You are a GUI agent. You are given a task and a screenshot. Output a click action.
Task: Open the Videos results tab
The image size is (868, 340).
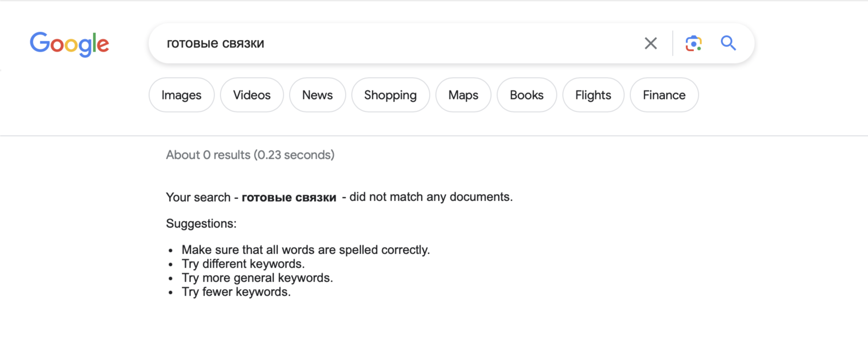tap(252, 95)
